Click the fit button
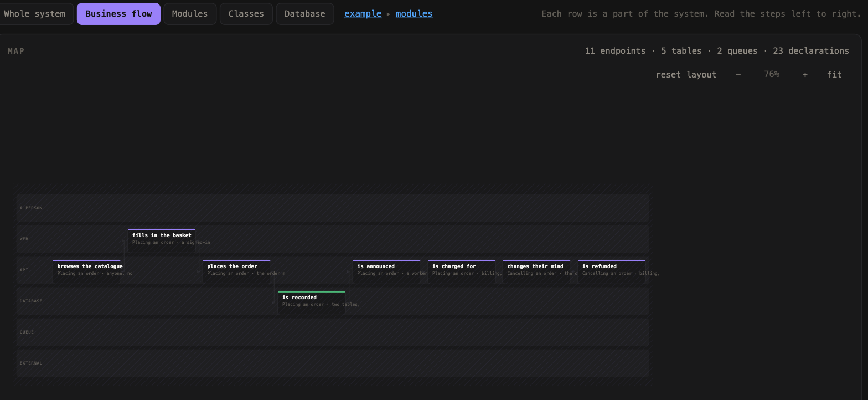Viewport: 868px width, 400px height. pyautogui.click(x=834, y=74)
